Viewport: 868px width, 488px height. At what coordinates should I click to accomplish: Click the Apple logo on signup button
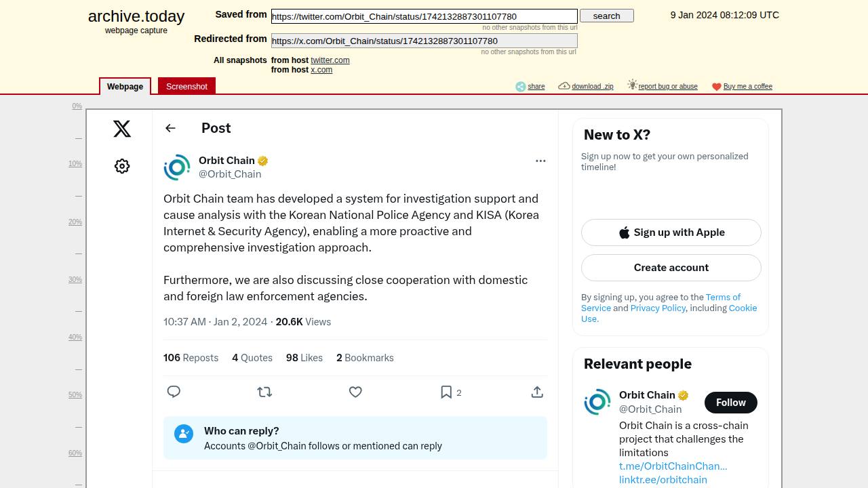click(625, 232)
